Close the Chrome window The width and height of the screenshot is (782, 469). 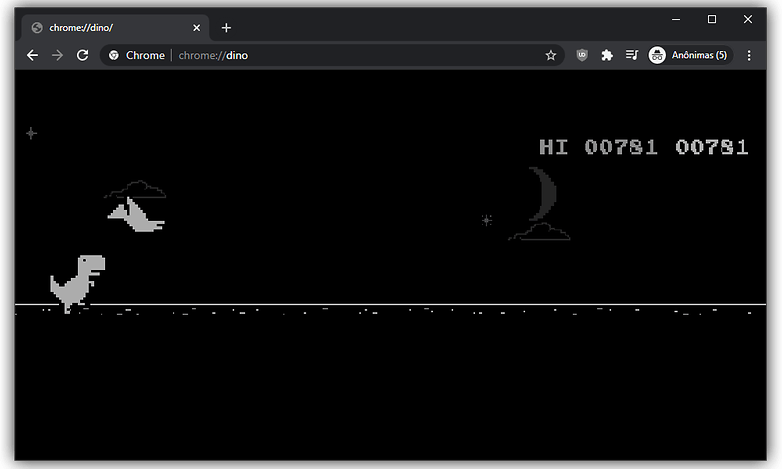pos(748,19)
